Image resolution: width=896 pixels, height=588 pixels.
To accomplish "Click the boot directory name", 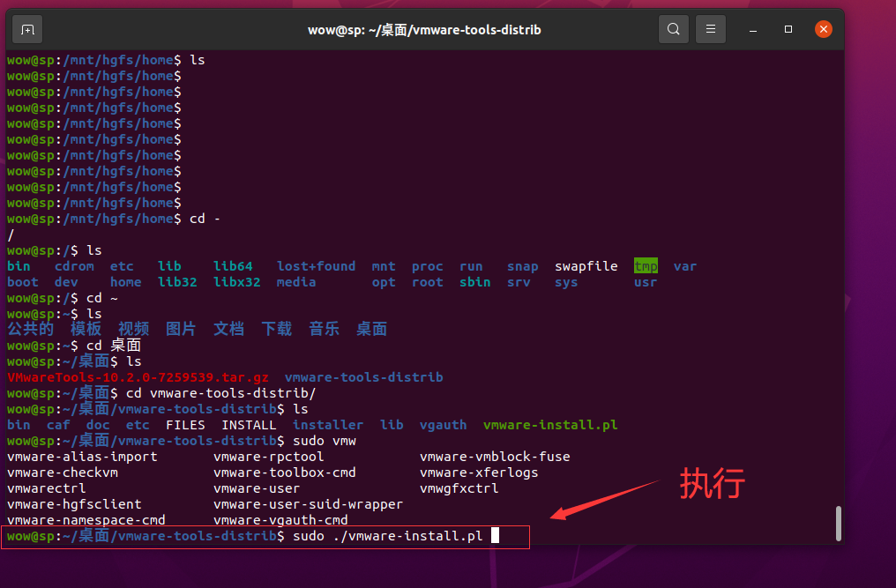I will [23, 282].
